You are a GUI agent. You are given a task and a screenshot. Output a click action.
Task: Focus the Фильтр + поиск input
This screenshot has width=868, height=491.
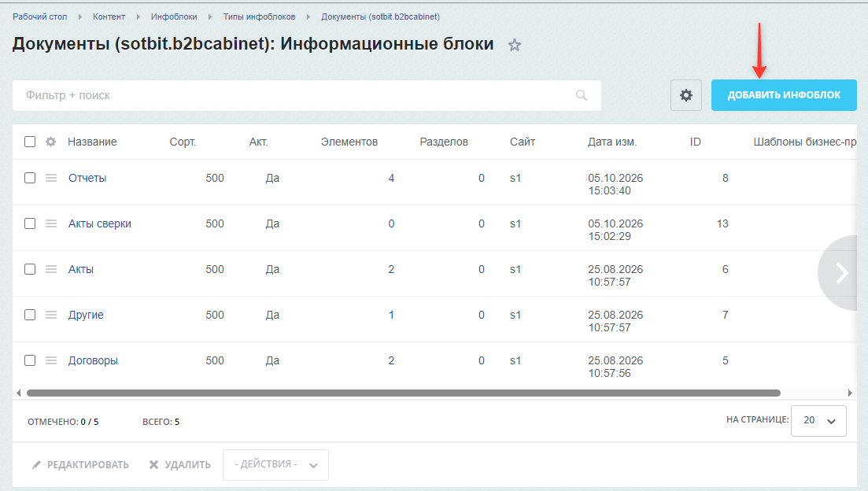tap(307, 95)
